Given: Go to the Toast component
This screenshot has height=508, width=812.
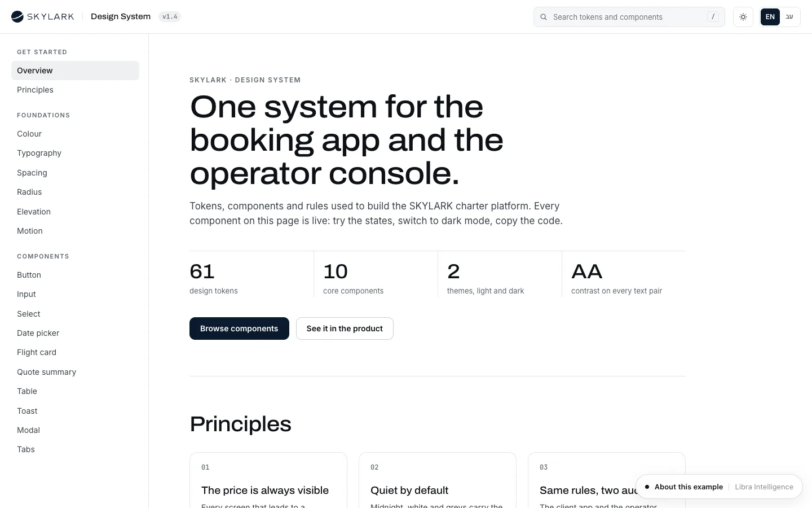Looking at the screenshot, I should (x=75, y=411).
